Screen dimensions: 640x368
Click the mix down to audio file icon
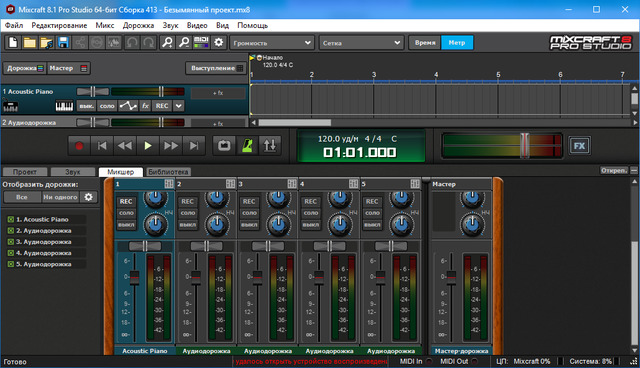(114, 42)
